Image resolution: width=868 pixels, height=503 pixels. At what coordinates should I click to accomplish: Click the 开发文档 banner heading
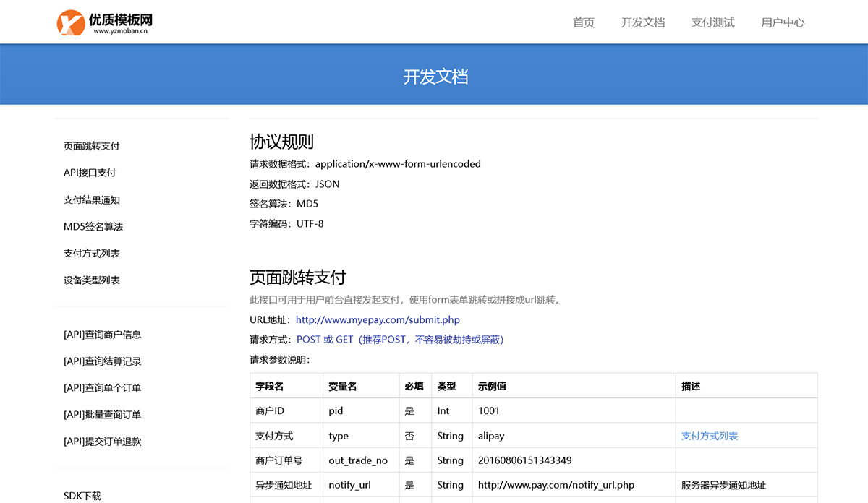[x=435, y=77]
